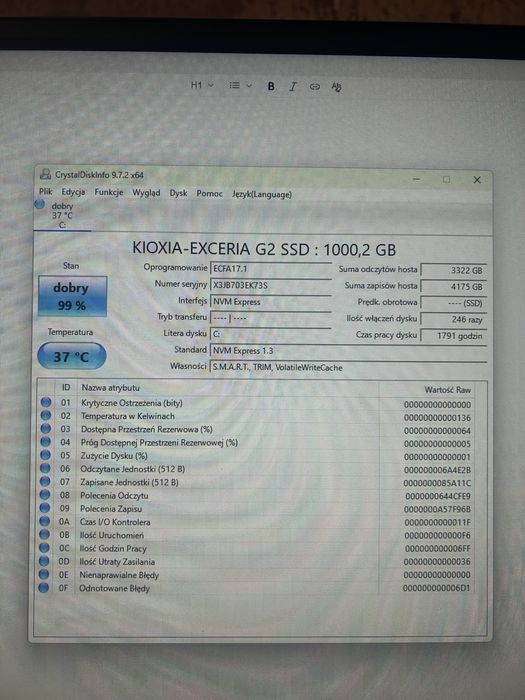Select the Polecenia Odczytu attribute name

114,496
